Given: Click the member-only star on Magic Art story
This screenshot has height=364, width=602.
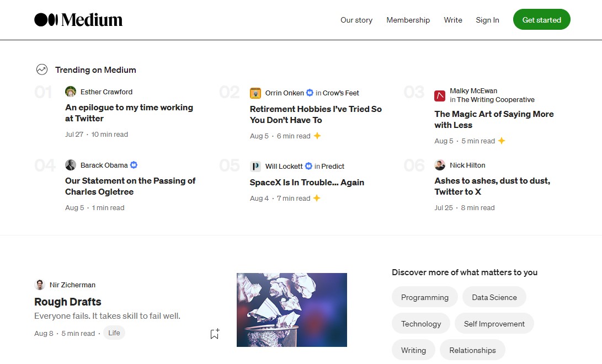Looking at the screenshot, I should (502, 141).
